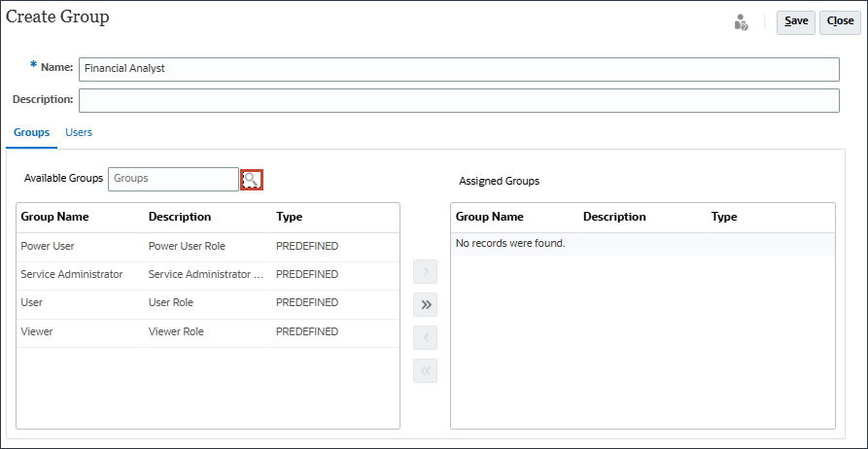This screenshot has height=449, width=868.
Task: Click the user help icon beside Save
Action: [x=741, y=21]
